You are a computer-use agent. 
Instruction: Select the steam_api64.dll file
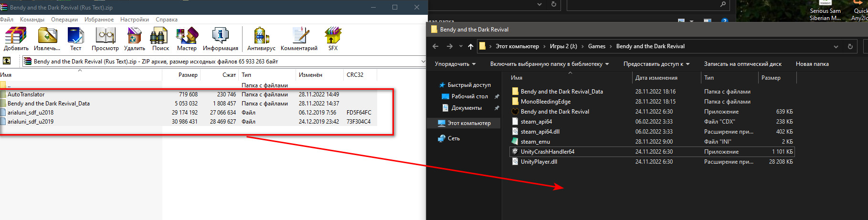coord(540,132)
